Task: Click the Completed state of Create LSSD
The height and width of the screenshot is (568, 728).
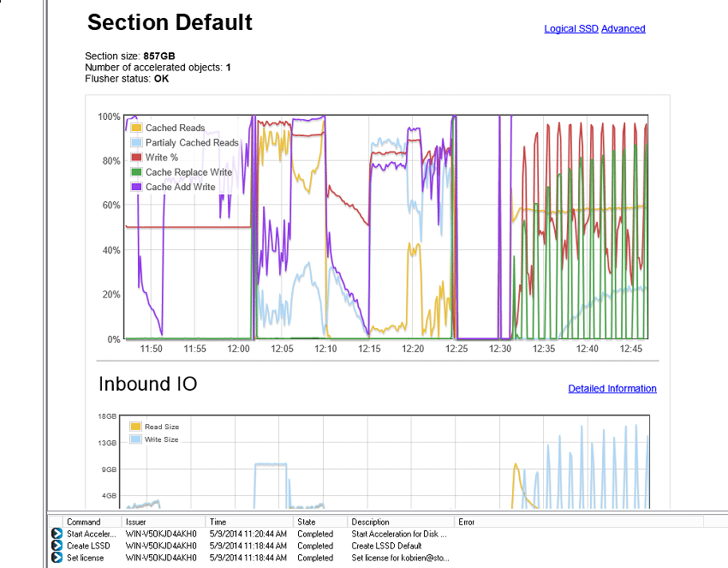Action: coord(315,546)
